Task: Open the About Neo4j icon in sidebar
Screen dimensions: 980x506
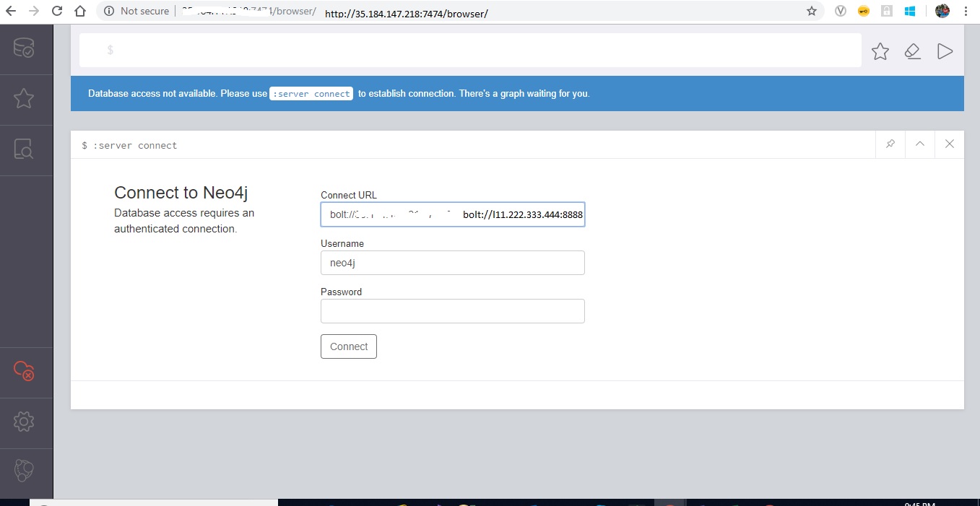Action: coord(24,471)
